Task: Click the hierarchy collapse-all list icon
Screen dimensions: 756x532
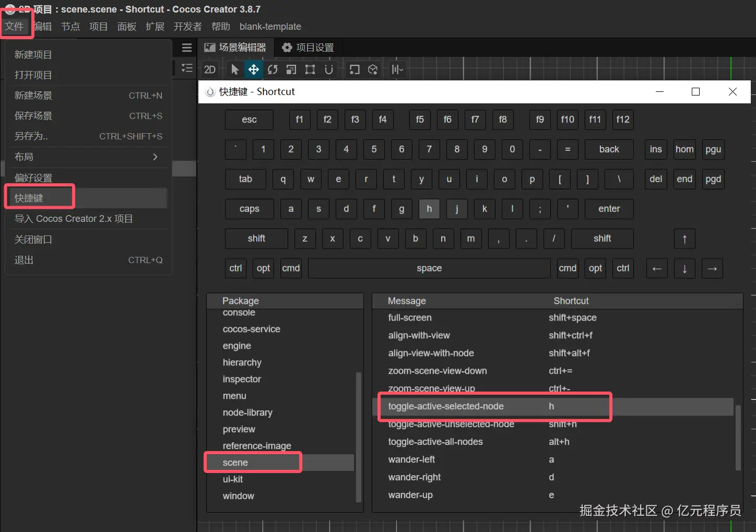Action: click(x=187, y=68)
